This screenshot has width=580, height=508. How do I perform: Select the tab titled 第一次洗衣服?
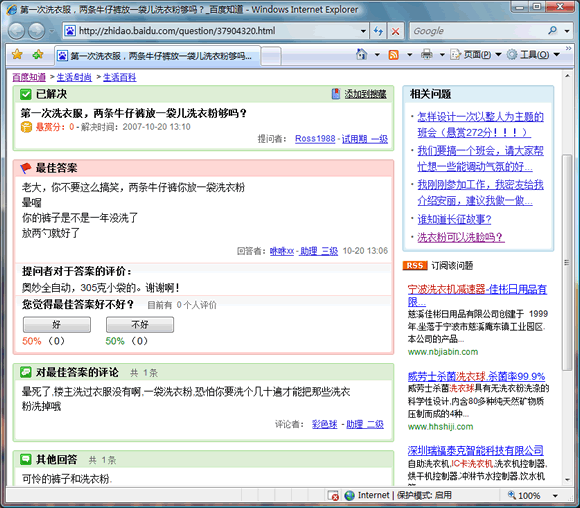pyautogui.click(x=157, y=56)
